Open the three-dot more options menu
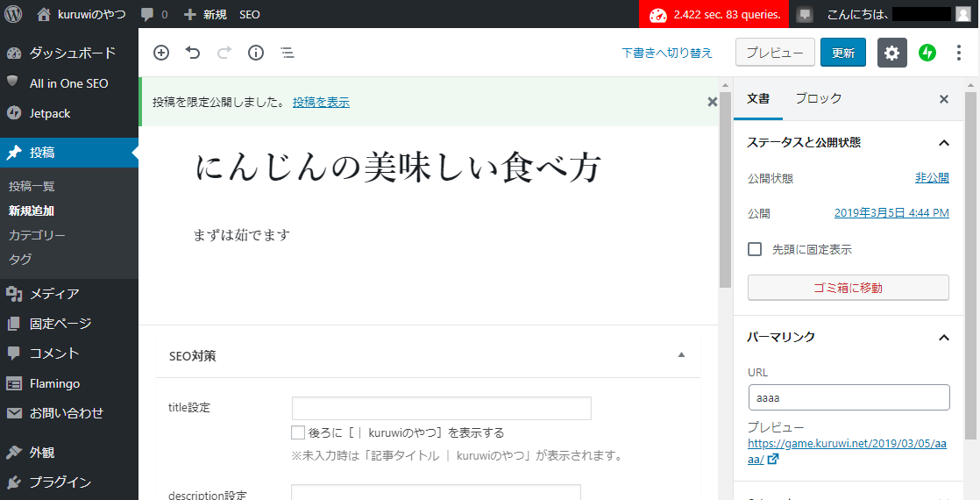The height and width of the screenshot is (500, 980). (959, 53)
